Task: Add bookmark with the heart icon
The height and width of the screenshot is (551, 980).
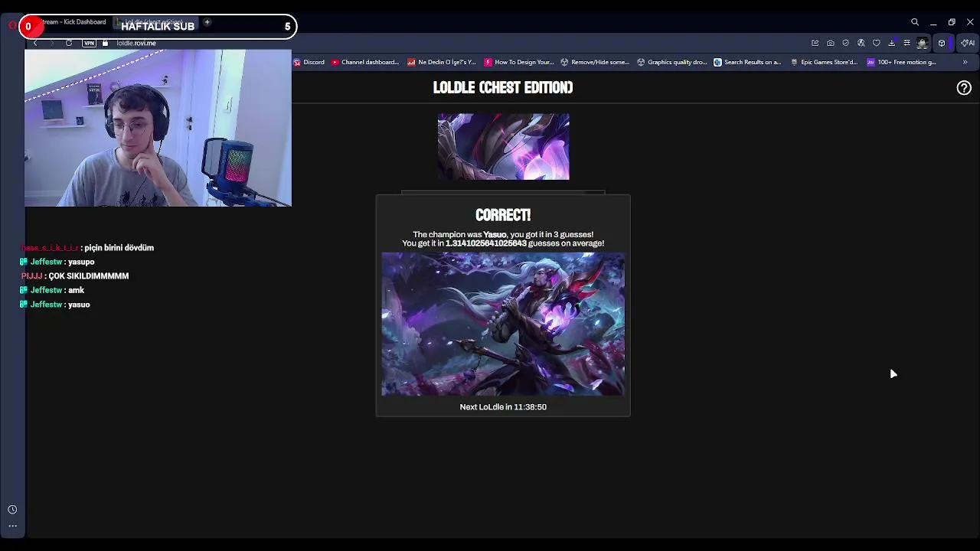Action: (x=877, y=43)
